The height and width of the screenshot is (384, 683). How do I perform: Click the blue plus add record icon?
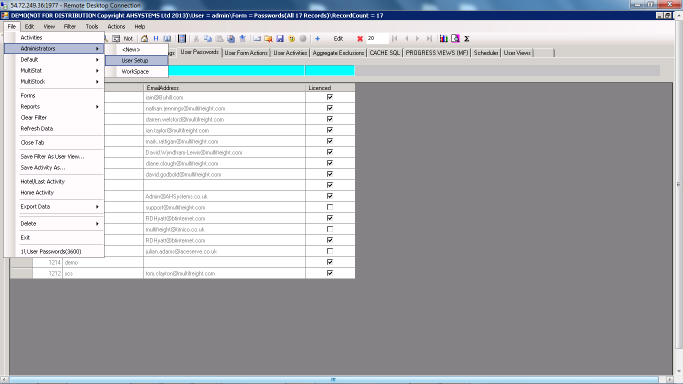(318, 39)
